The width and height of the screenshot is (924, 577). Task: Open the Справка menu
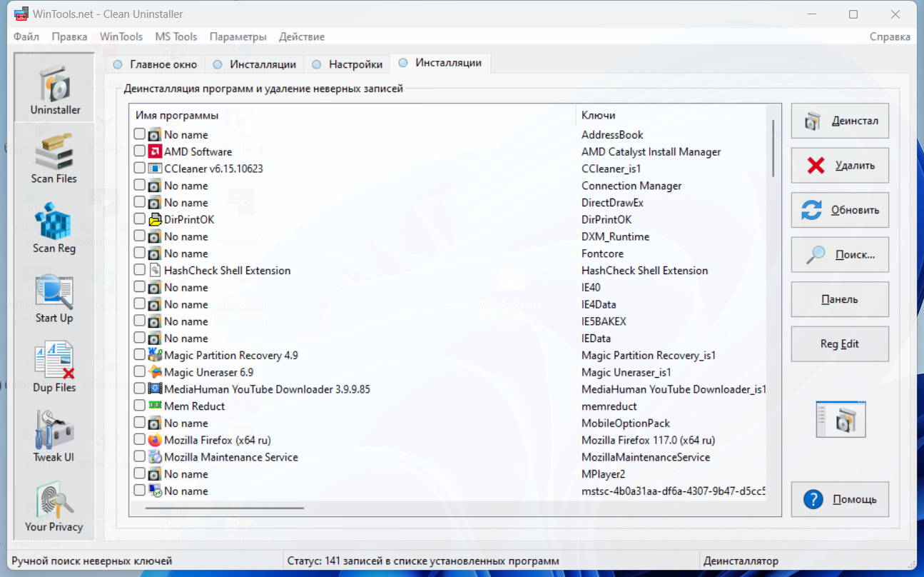[890, 36]
